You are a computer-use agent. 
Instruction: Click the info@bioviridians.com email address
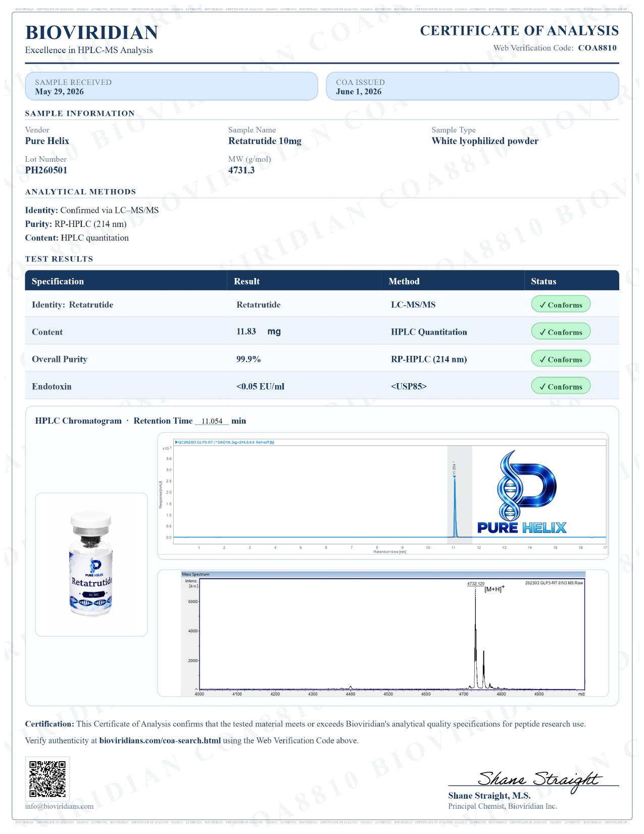[x=59, y=806]
